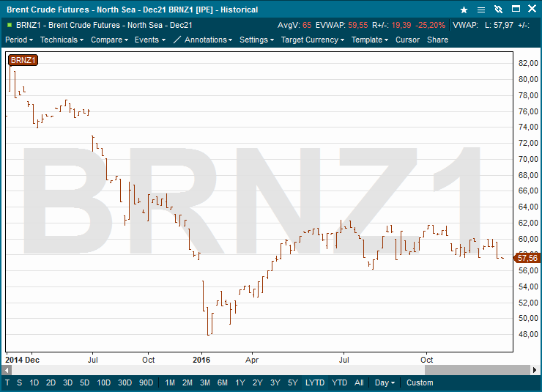The width and height of the screenshot is (542, 392).
Task: Open the Technicals dropdown
Action: [x=62, y=40]
